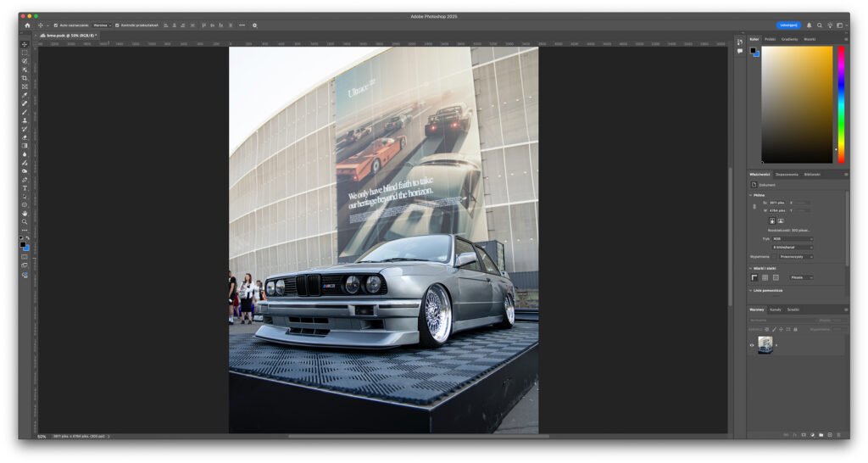
Task: Toggle the Auto-zaznaczanie checkbox
Action: (56, 25)
